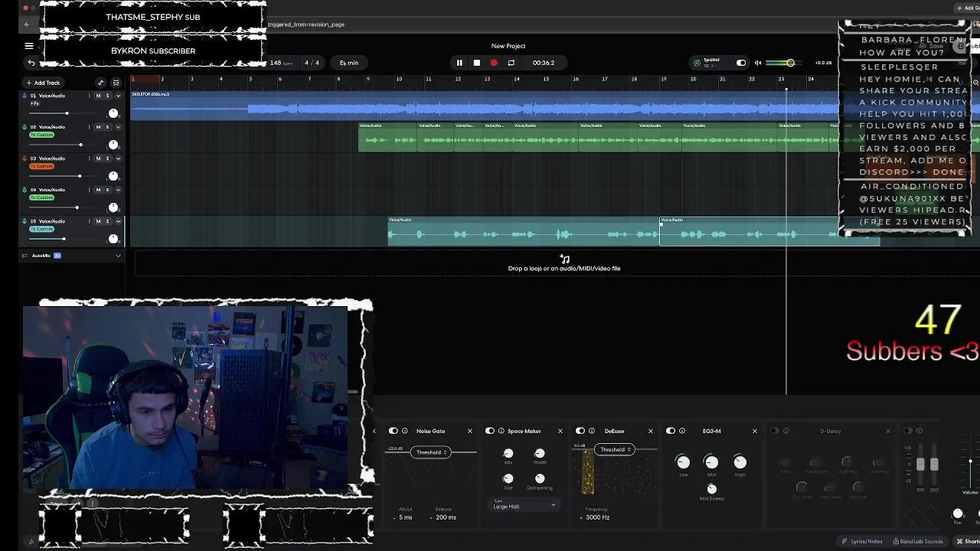Toggle the loop cycle button
The width and height of the screenshot is (980, 551).
point(511,63)
